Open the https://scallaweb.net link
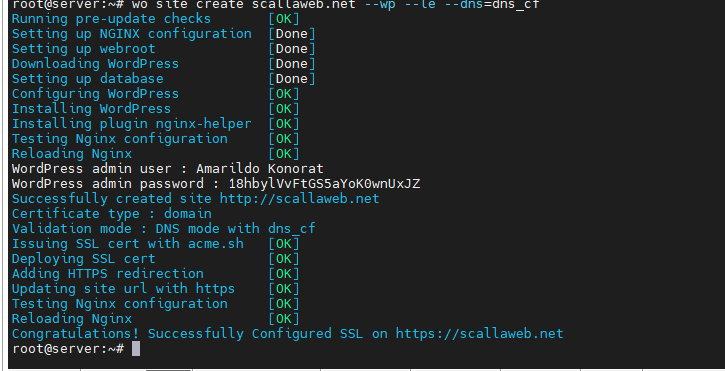 click(479, 334)
